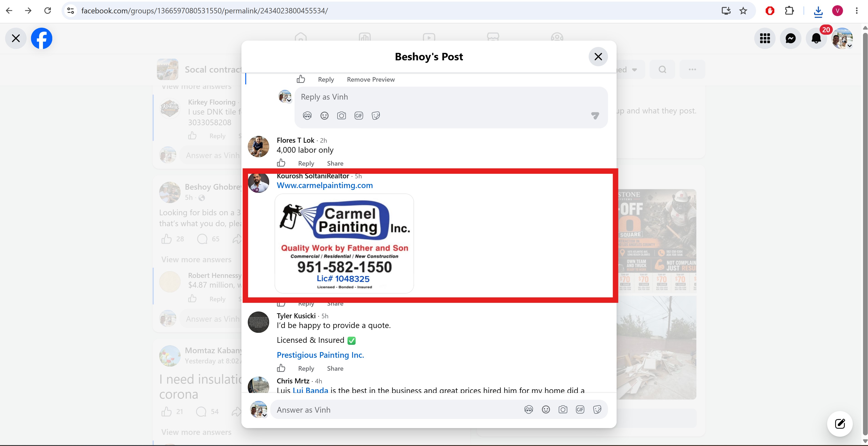Open the Chrome three-dot menu
Image resolution: width=868 pixels, height=446 pixels.
857,11
